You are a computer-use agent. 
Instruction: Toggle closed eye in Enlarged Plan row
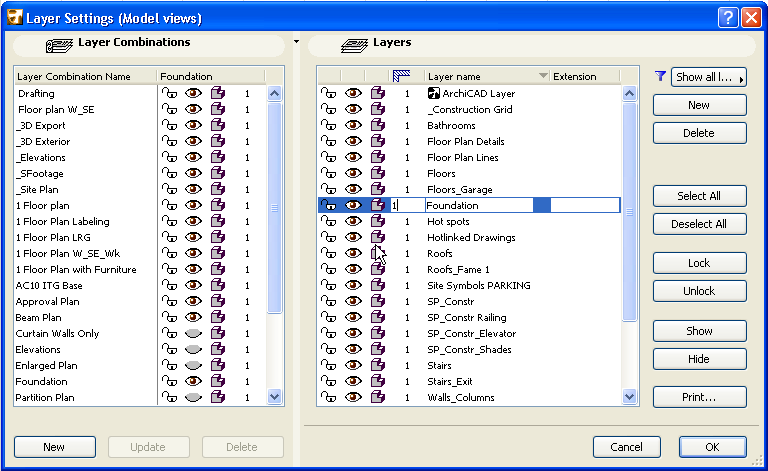193,365
